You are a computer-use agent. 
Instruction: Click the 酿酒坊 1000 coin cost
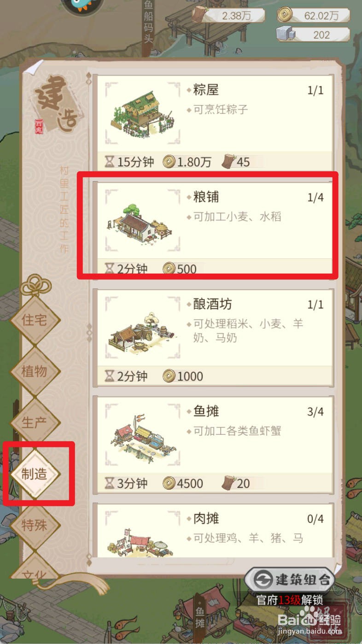(x=183, y=376)
